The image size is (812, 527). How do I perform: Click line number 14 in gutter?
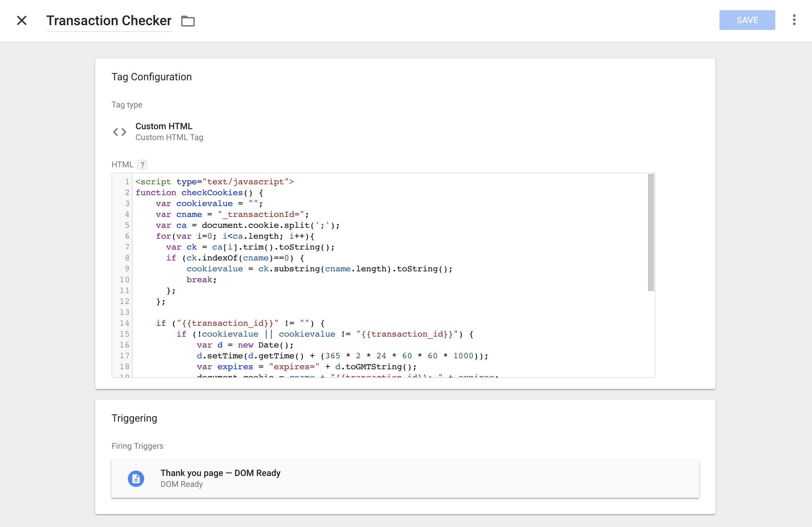[x=124, y=323]
